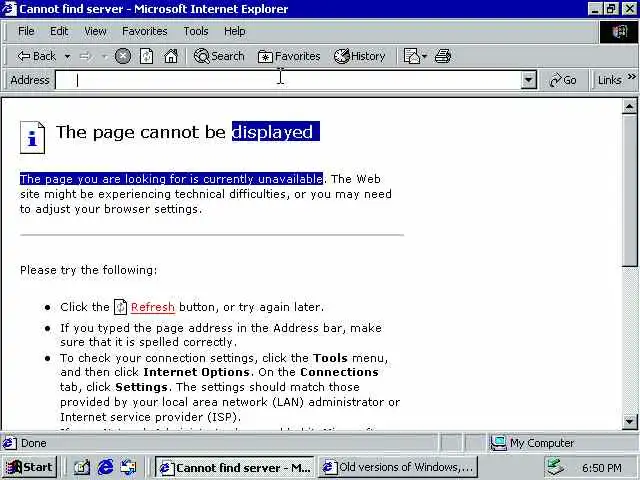Click the IE title bar icon

point(9,9)
